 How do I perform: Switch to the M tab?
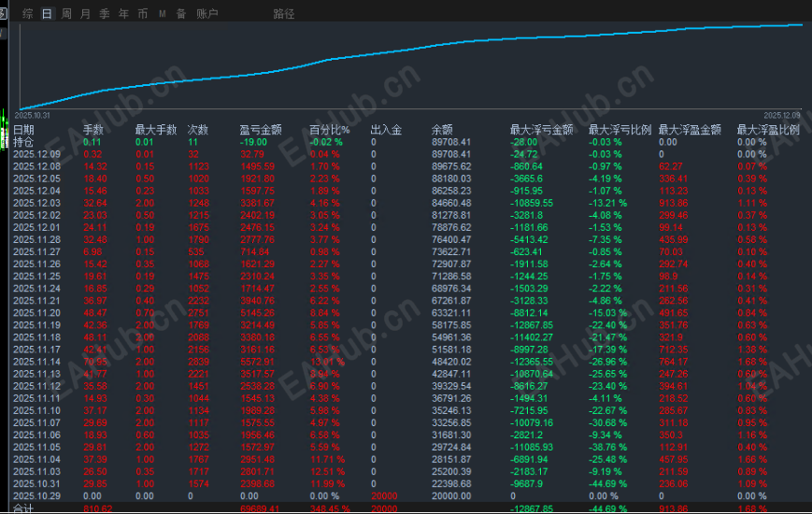[162, 14]
